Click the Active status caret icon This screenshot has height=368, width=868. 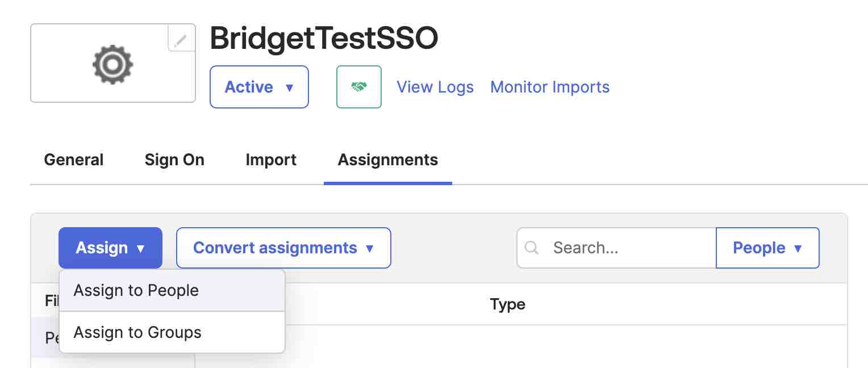click(290, 87)
